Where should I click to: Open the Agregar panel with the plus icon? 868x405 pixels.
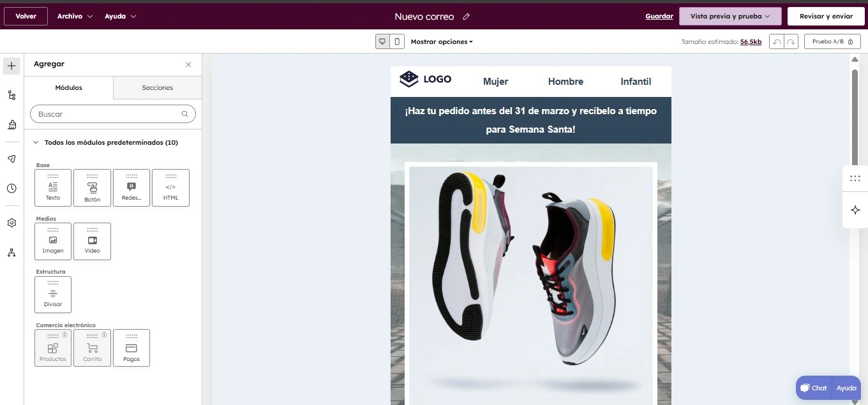click(x=11, y=65)
